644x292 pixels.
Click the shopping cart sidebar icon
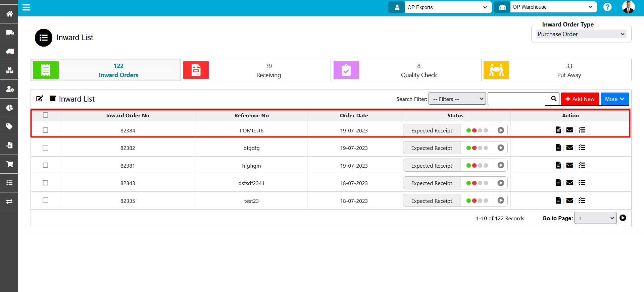[9, 164]
